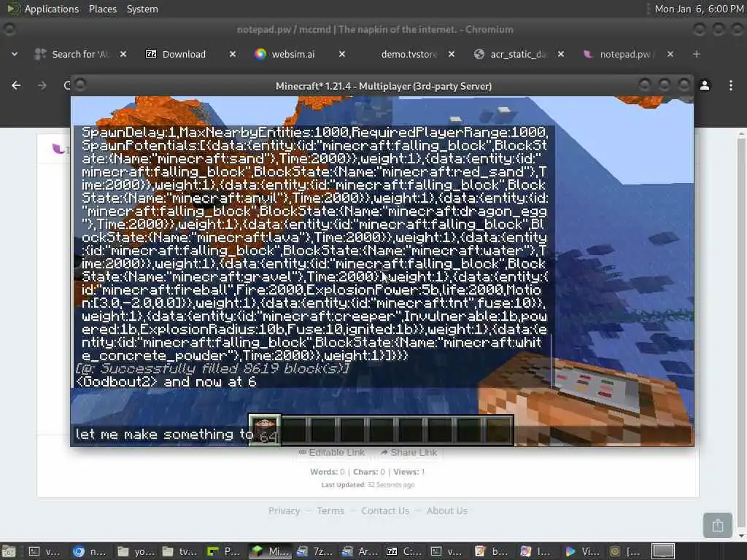Select first hotbar slot with 64 items

point(265,430)
